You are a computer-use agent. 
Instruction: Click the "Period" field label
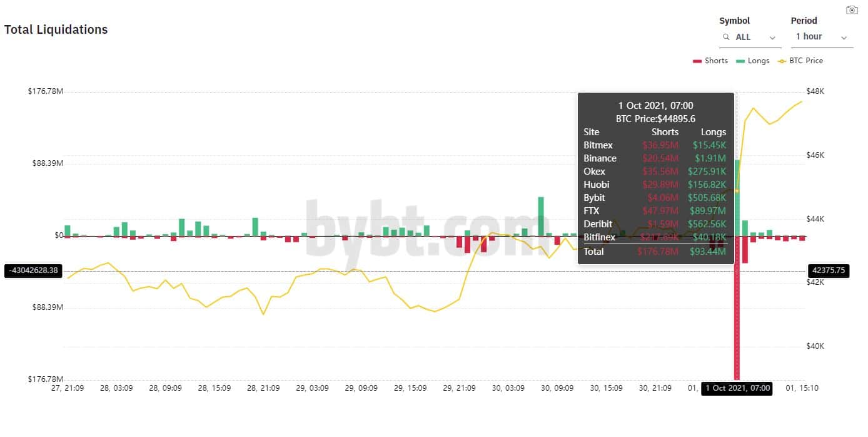804,21
